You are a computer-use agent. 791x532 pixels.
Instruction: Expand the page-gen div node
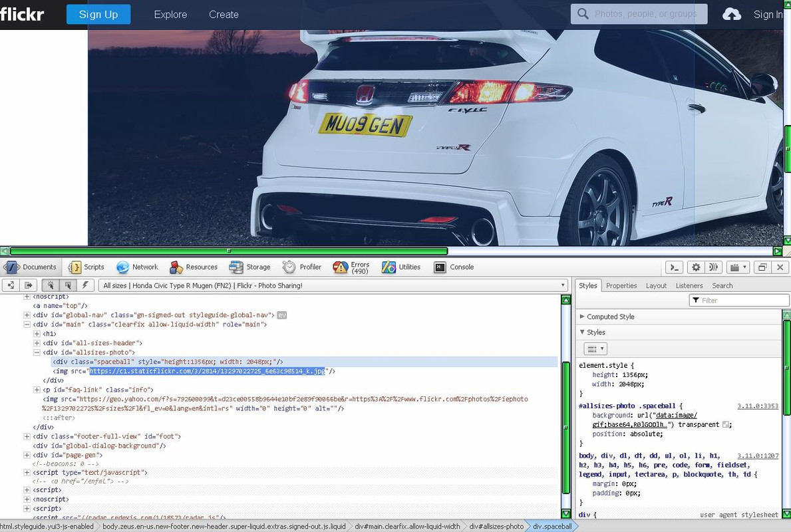27,455
